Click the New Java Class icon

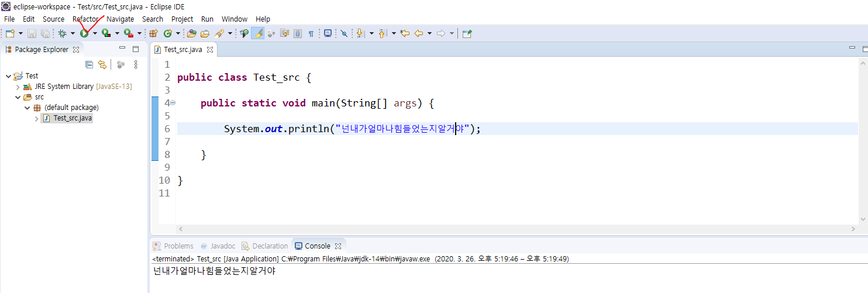pos(168,33)
